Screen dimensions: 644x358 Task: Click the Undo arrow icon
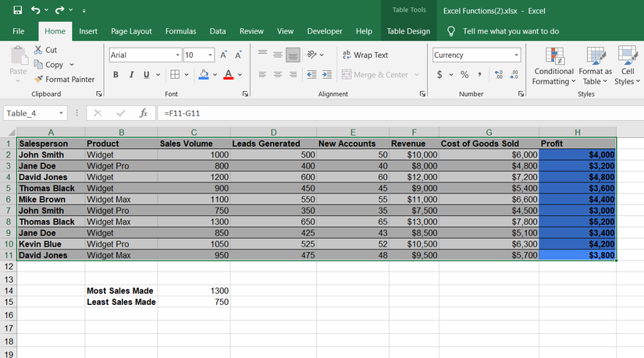click(x=36, y=11)
